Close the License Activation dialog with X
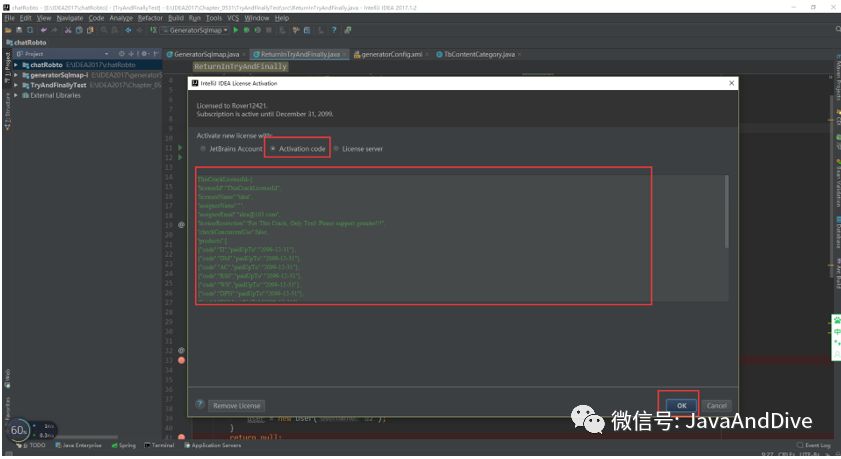Viewport: 841px width, 459px height. [x=732, y=83]
